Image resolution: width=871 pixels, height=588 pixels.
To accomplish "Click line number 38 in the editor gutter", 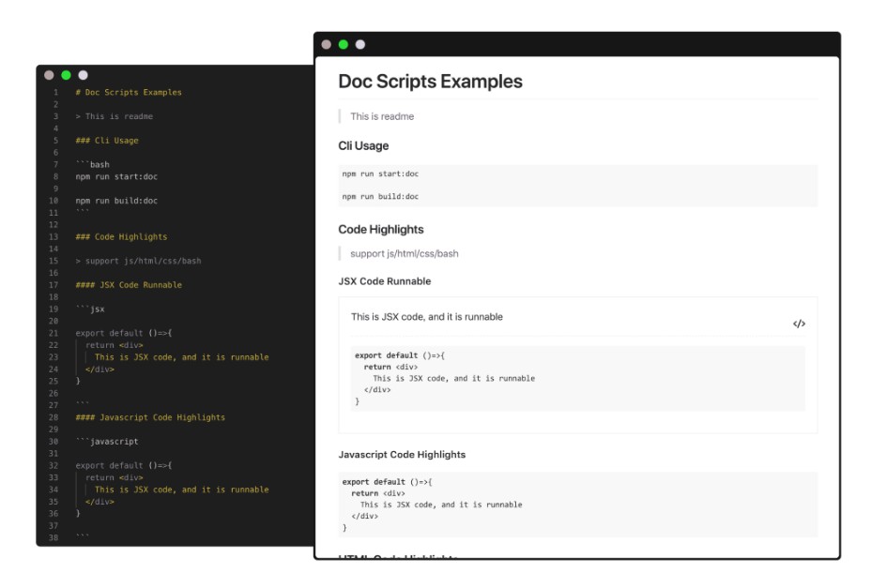I will tap(53, 537).
